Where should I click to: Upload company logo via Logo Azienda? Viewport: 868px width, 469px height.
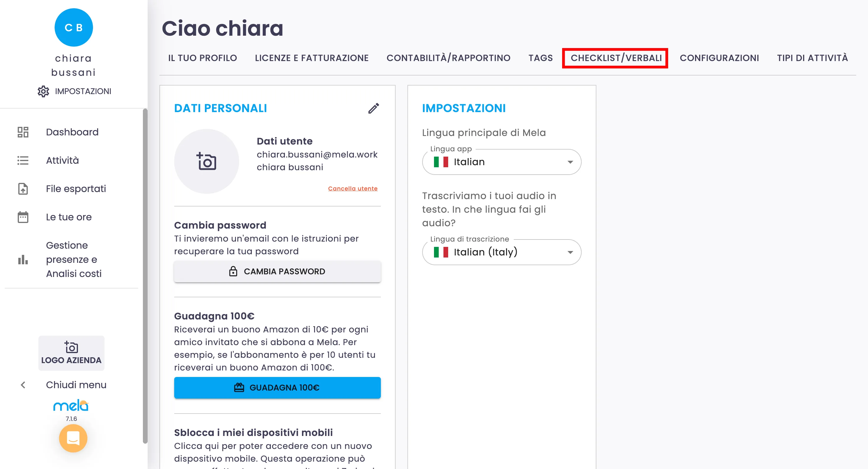tap(71, 353)
